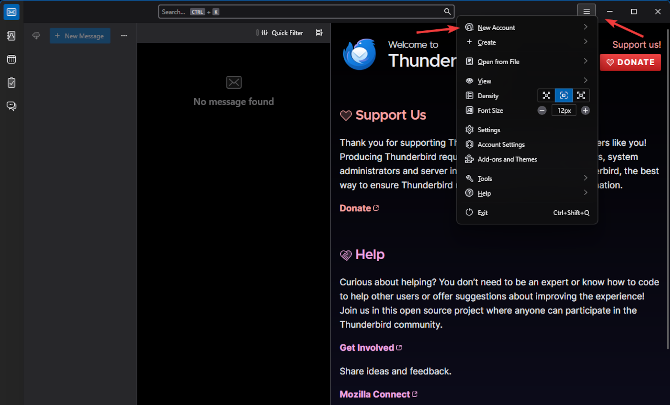Expand the New Account submenu arrow

point(585,27)
